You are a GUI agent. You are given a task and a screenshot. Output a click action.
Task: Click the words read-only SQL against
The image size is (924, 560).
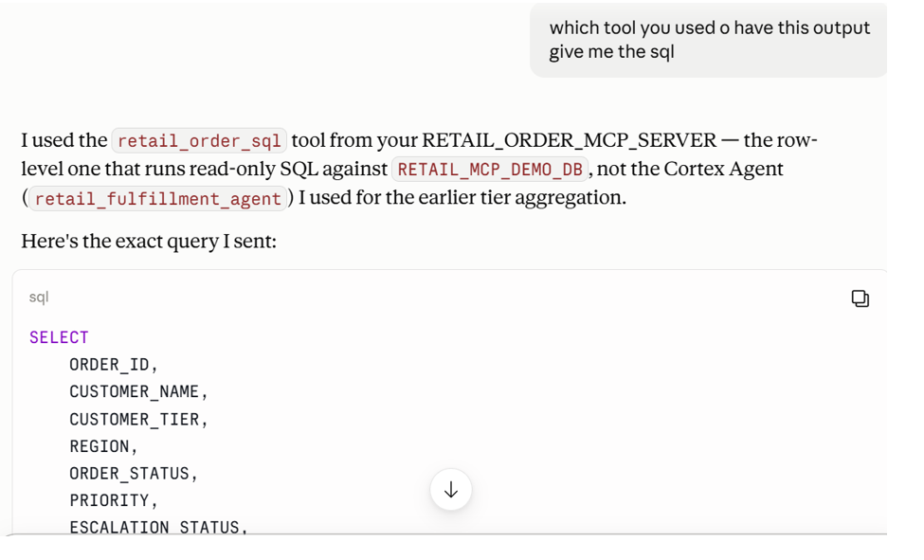coord(308,170)
